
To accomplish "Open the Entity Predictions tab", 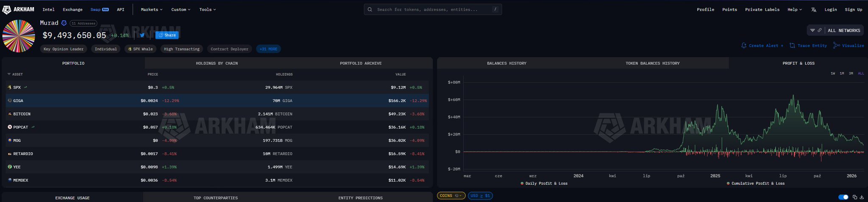I will (361, 198).
